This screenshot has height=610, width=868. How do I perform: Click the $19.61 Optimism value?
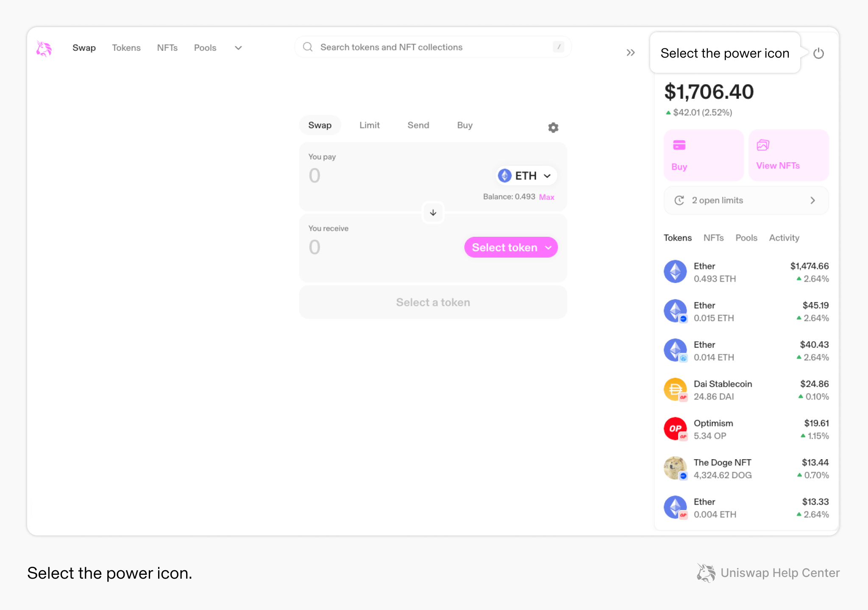[x=816, y=423]
